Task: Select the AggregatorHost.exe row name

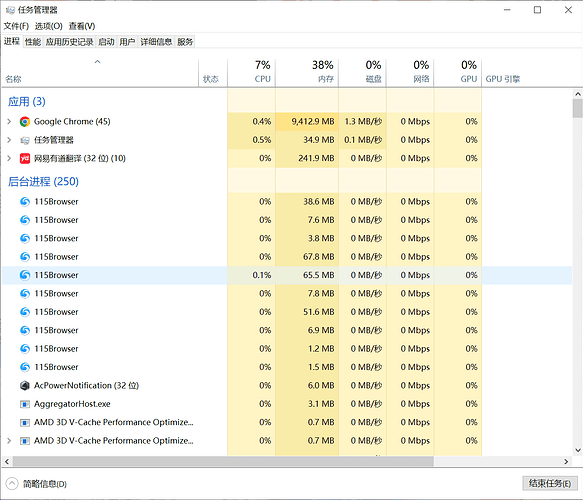Action: click(x=72, y=404)
